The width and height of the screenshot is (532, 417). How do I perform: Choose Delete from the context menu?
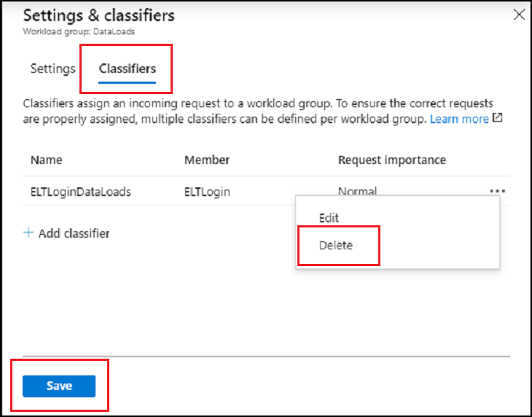336,246
